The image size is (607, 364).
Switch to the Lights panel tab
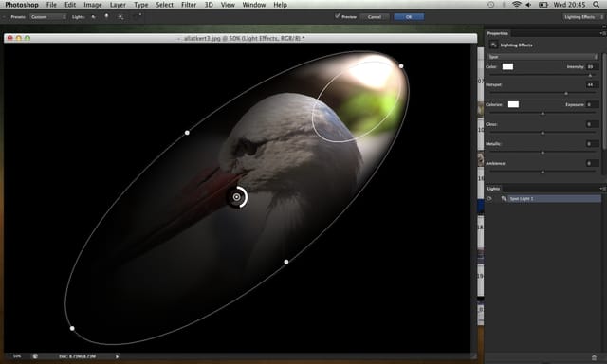click(x=493, y=189)
